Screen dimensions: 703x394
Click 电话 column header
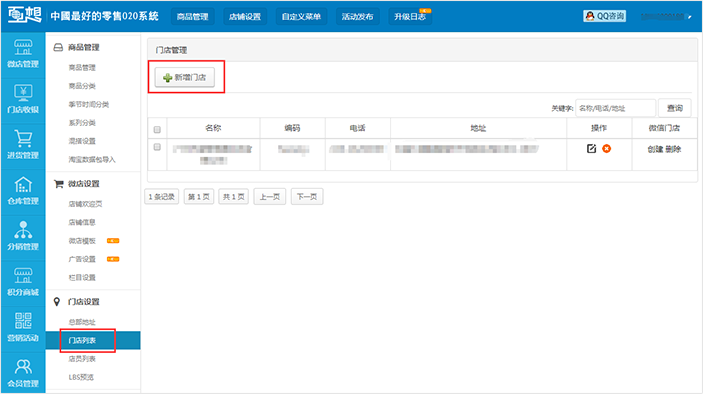tap(357, 128)
